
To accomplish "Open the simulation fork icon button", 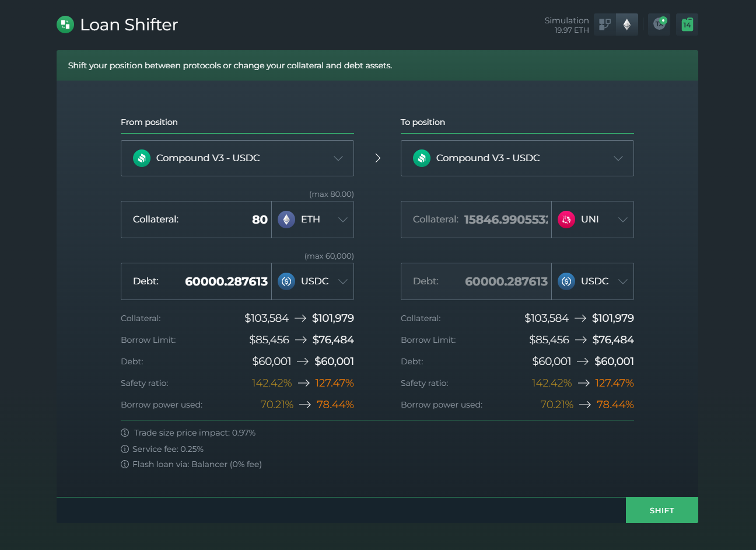I will [x=605, y=25].
